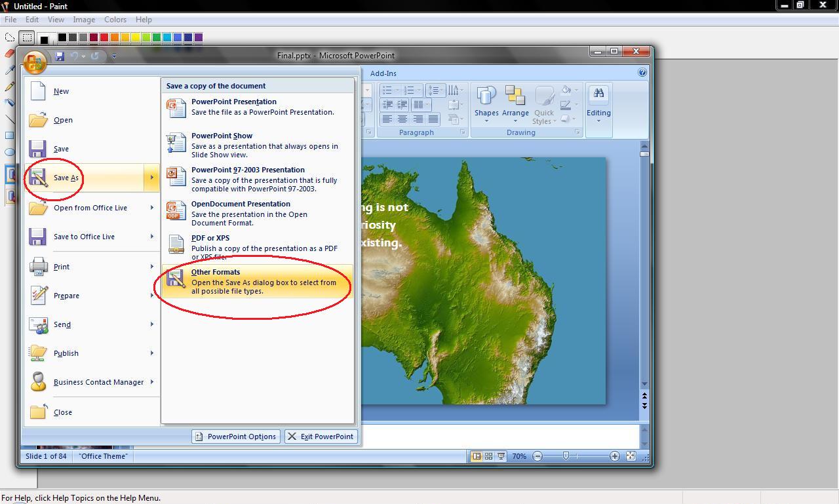Click the Justify text icon
The image size is (839, 504).
click(x=433, y=119)
